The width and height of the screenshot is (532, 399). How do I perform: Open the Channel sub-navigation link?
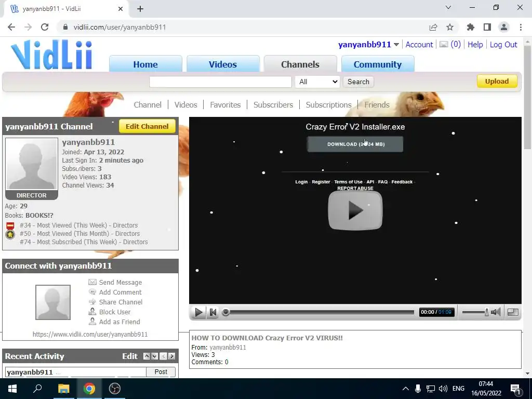click(x=148, y=105)
